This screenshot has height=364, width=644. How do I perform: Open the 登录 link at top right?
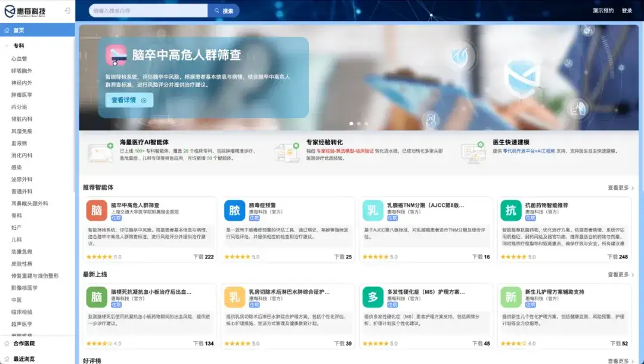[627, 10]
